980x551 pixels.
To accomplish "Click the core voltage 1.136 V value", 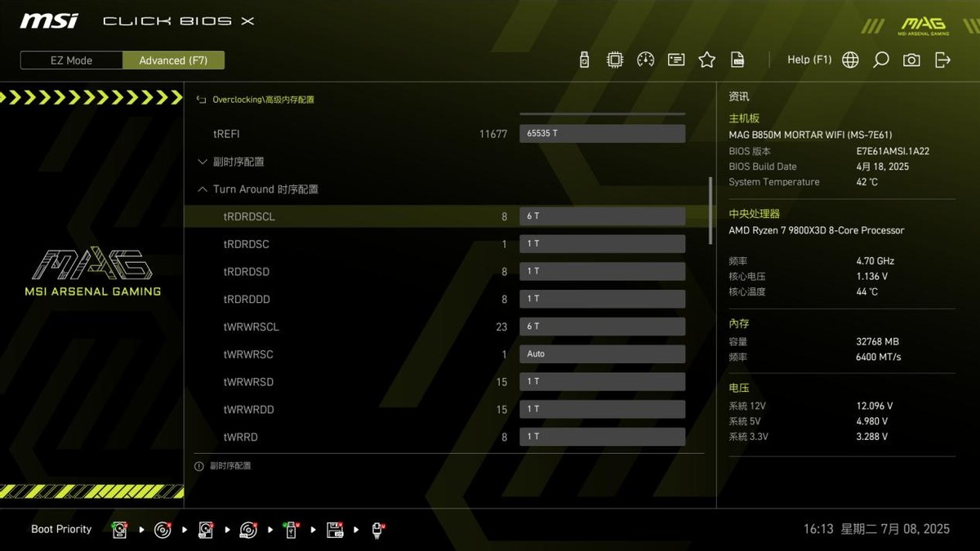I will (x=871, y=277).
